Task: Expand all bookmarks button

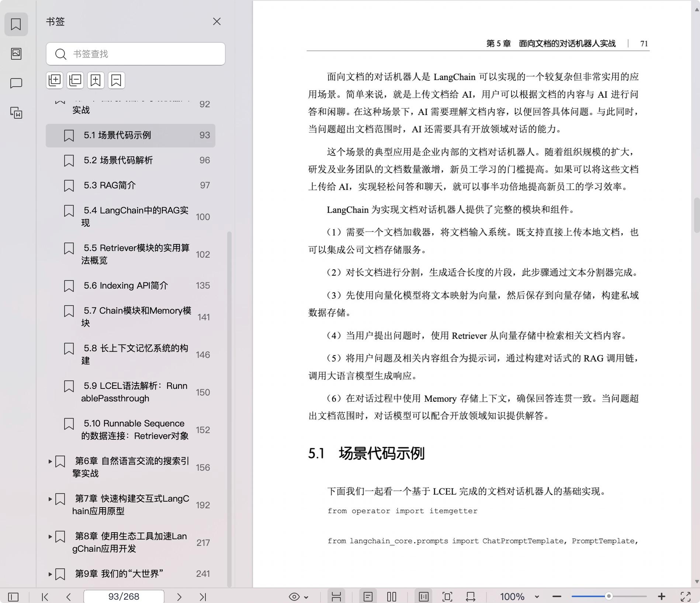Action: [x=55, y=80]
